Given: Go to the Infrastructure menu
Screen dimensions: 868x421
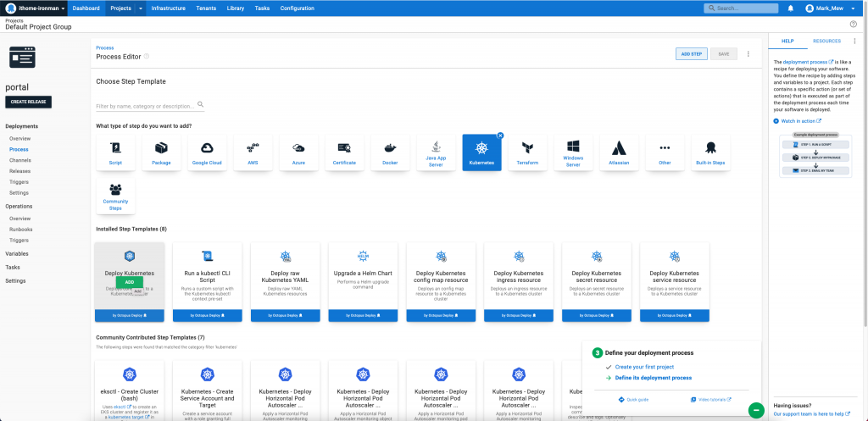Looking at the screenshot, I should (169, 8).
